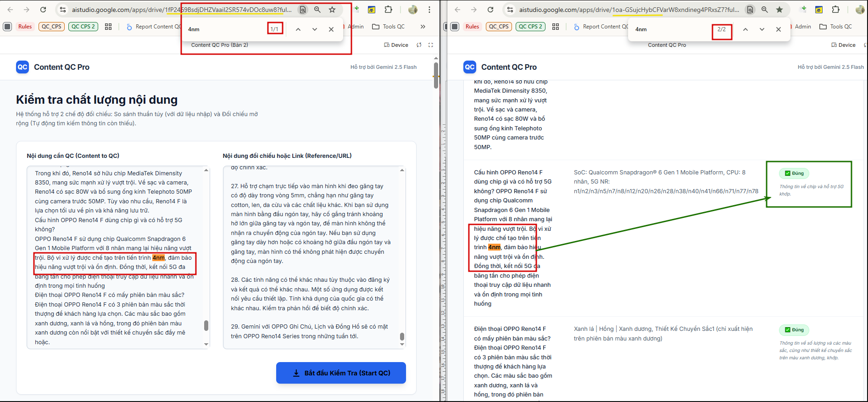The width and height of the screenshot is (868, 402).
Task: Go forward in the right browser window
Action: (474, 10)
